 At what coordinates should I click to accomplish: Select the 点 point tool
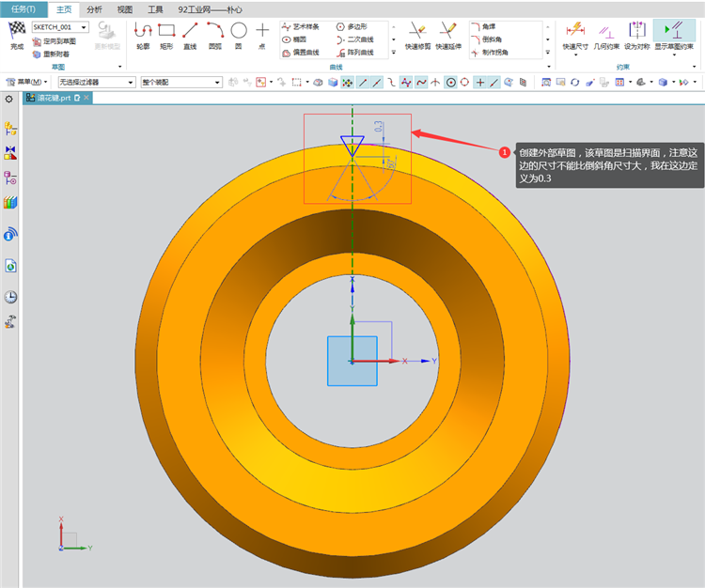262,36
